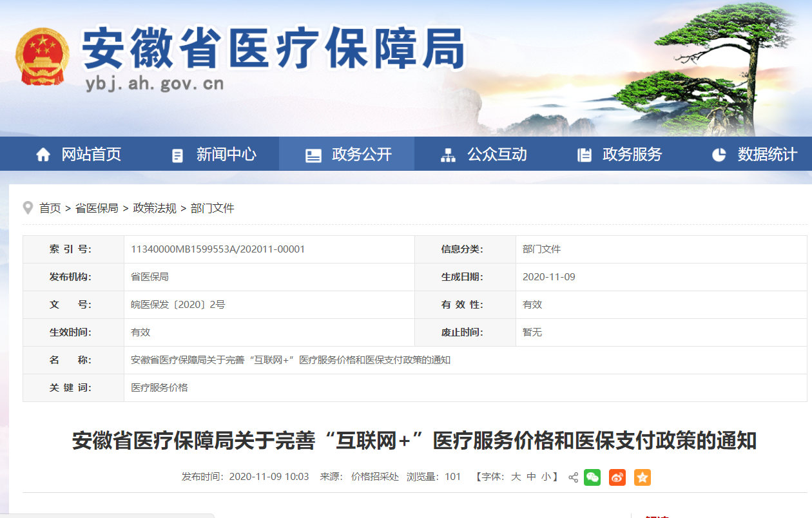This screenshot has width=812, height=518.
Task: Open 网站首页 menu item
Action: click(x=91, y=155)
